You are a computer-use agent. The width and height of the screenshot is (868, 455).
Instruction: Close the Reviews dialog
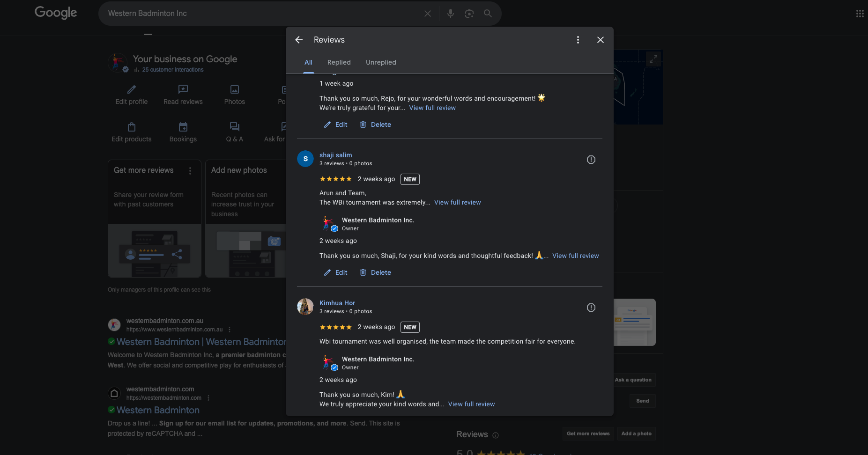tap(600, 40)
